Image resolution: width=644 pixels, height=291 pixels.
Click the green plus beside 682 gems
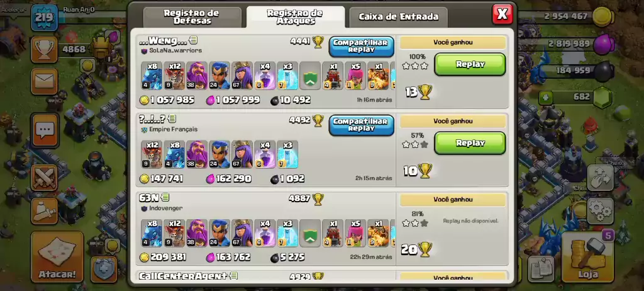click(545, 98)
